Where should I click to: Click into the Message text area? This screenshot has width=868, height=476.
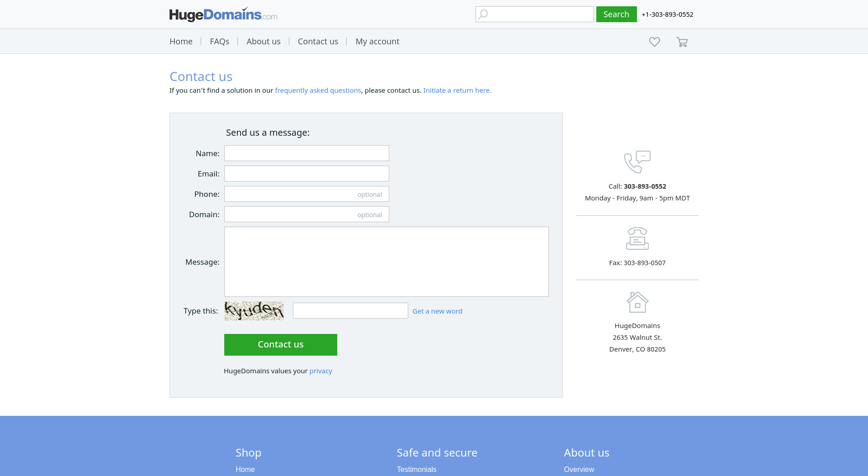387,262
